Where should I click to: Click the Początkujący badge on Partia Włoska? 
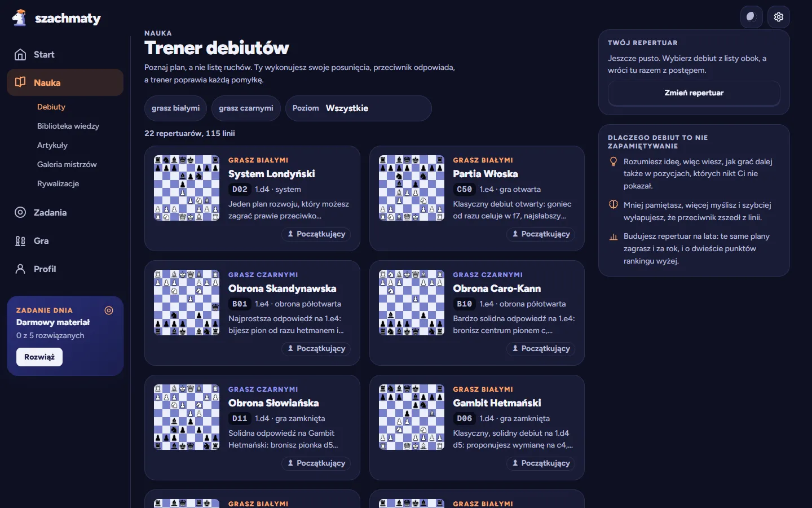[541, 234]
